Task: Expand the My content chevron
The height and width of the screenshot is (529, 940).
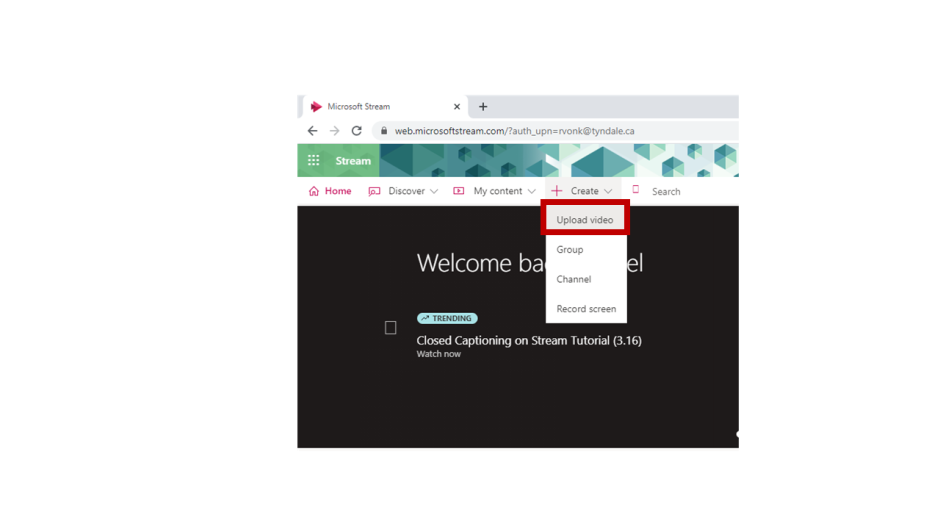Action: coord(532,191)
